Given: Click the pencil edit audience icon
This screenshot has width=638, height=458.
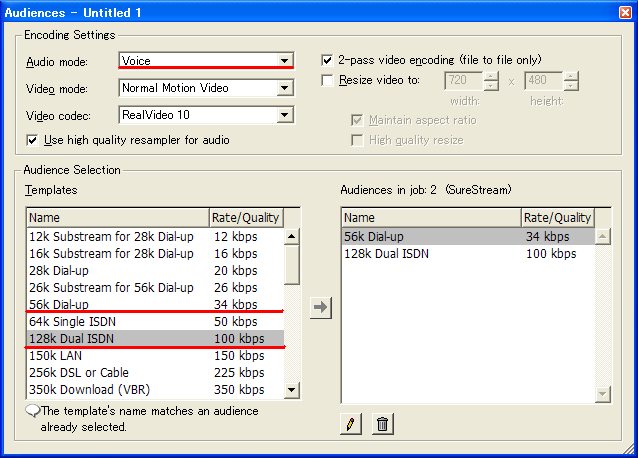Looking at the screenshot, I should 351,424.
